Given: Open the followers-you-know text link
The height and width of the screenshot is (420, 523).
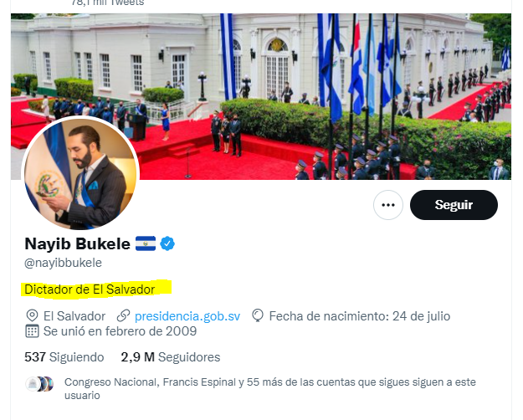Looking at the screenshot, I should [269, 388].
